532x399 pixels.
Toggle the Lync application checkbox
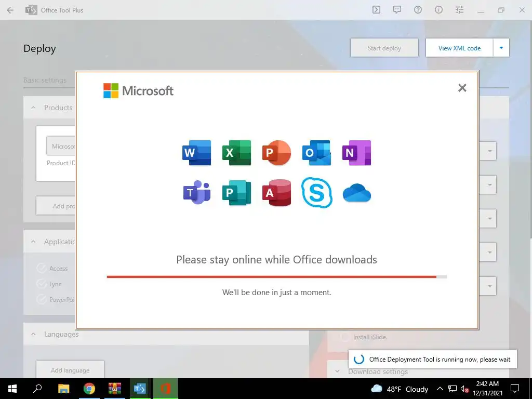42,284
